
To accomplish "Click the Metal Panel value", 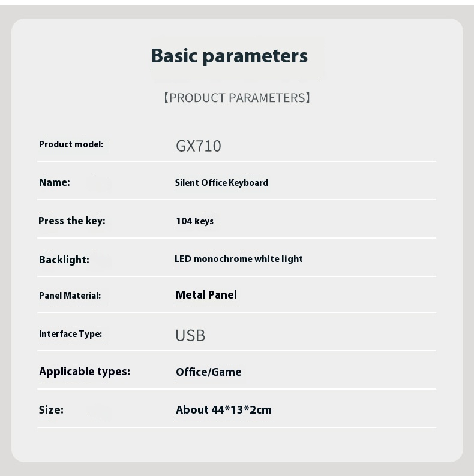I will [x=206, y=295].
